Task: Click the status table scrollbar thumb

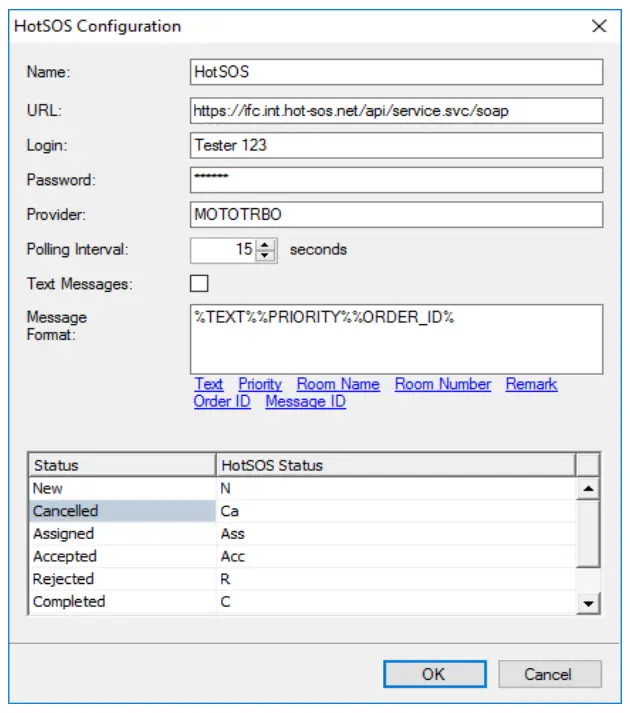Action: 588,533
